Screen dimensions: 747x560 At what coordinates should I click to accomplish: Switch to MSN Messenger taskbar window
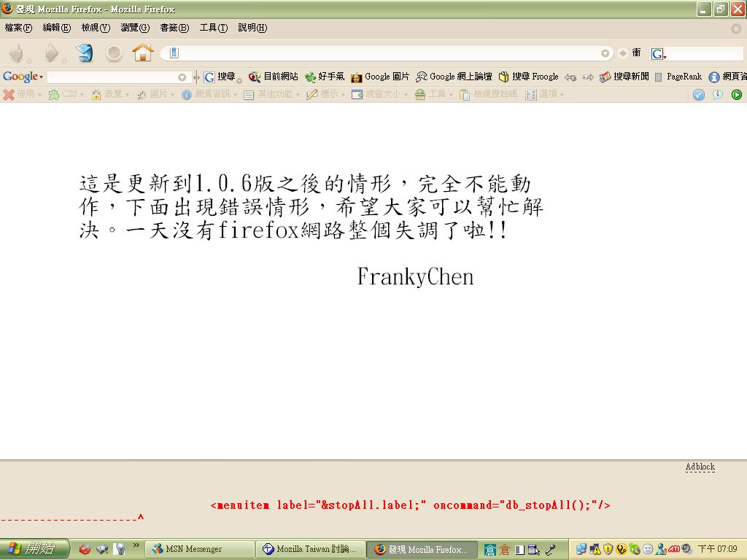point(199,549)
